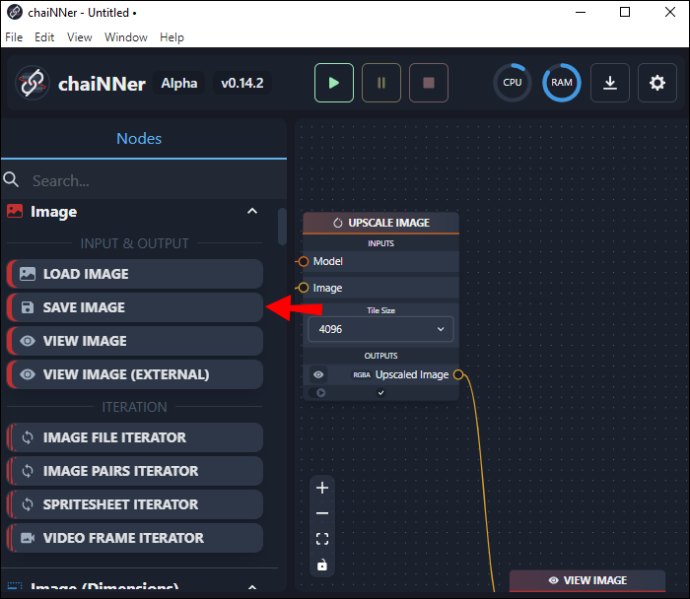Click the chaiNNer app icon in title bar
Viewport: 690px width, 599px height.
(15, 12)
